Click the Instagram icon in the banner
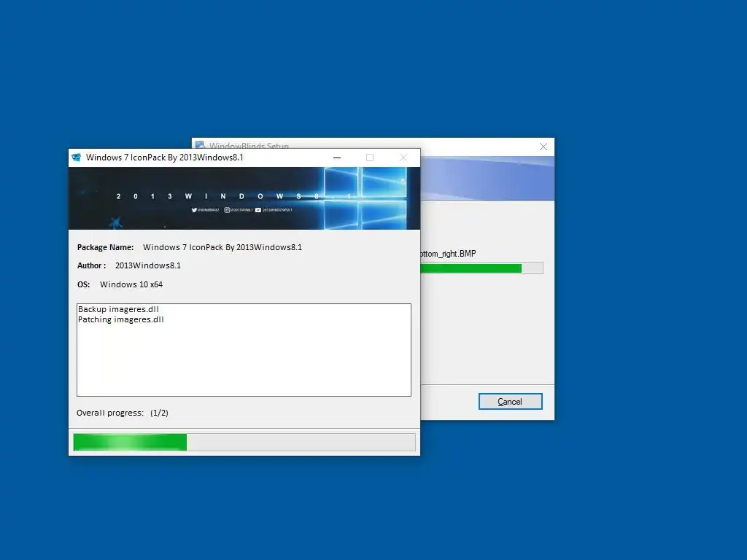This screenshot has height=560, width=747. [227, 210]
